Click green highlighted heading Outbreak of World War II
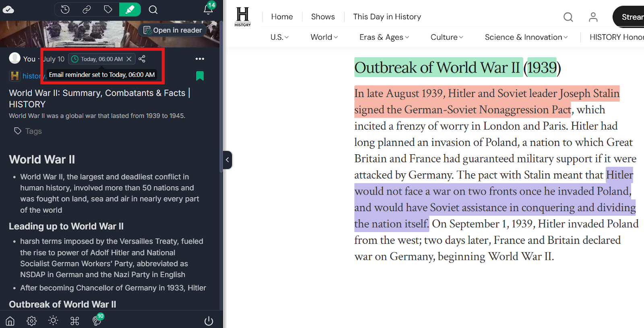Screen dimensions: 644x328 438,67
